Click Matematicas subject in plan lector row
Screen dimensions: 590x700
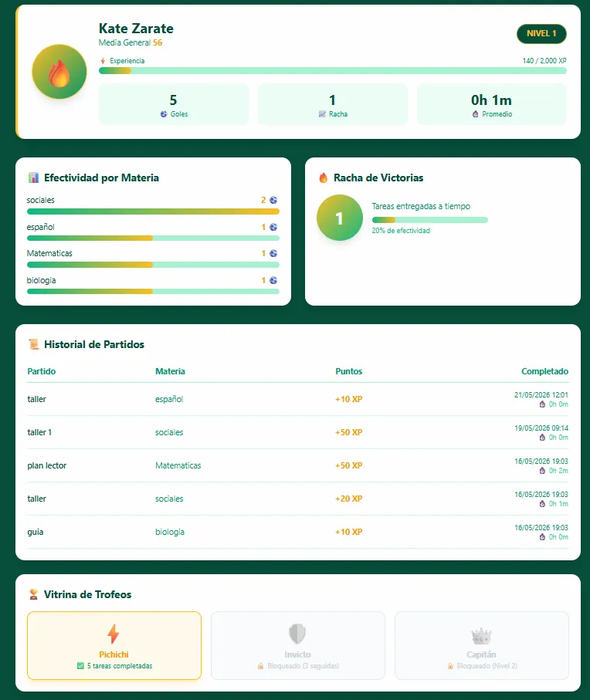(178, 465)
